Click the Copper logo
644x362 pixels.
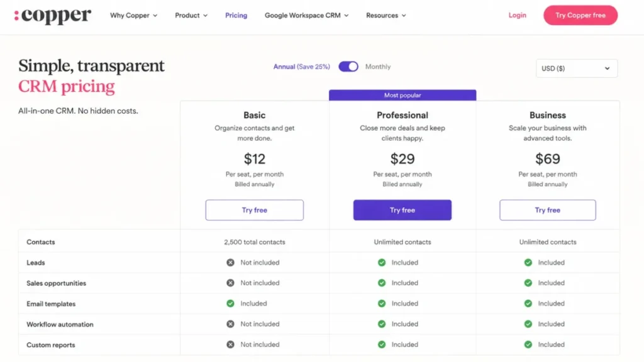[x=53, y=16]
